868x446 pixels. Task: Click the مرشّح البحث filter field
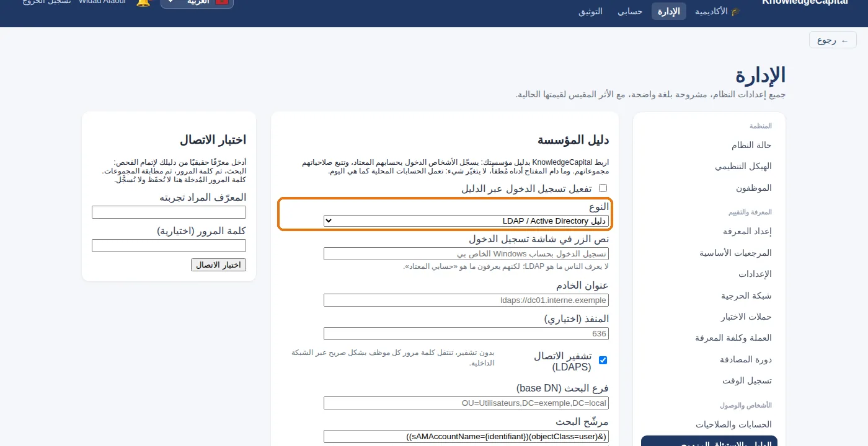pos(466,437)
